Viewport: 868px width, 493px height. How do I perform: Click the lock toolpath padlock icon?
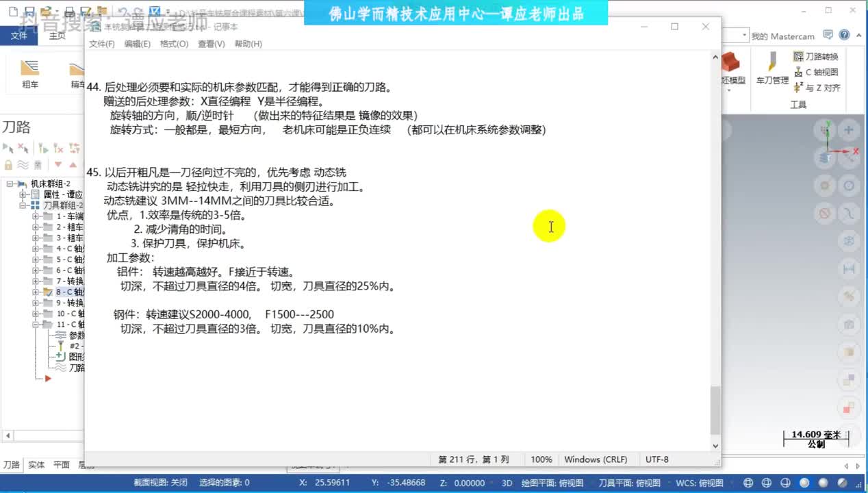(x=8, y=164)
